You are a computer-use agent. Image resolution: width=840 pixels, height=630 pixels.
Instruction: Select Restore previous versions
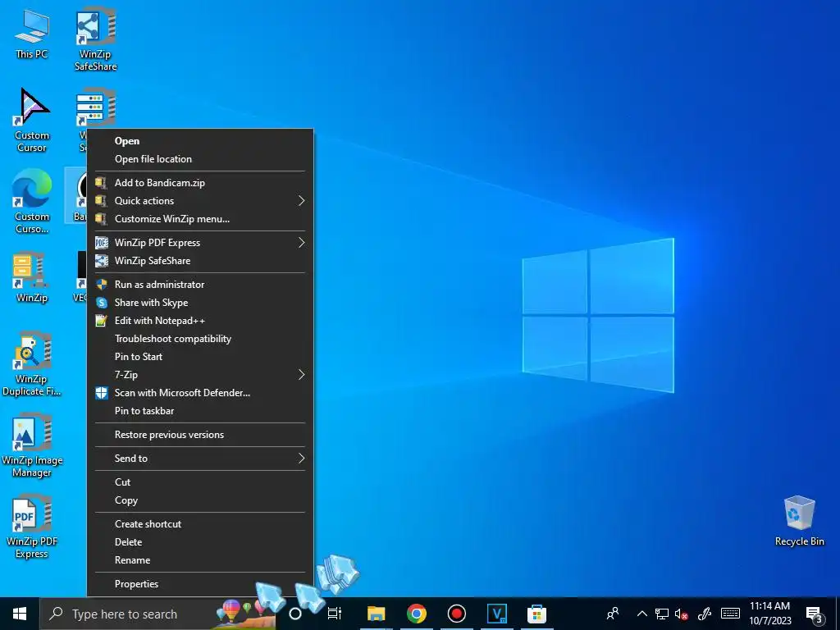200,435
